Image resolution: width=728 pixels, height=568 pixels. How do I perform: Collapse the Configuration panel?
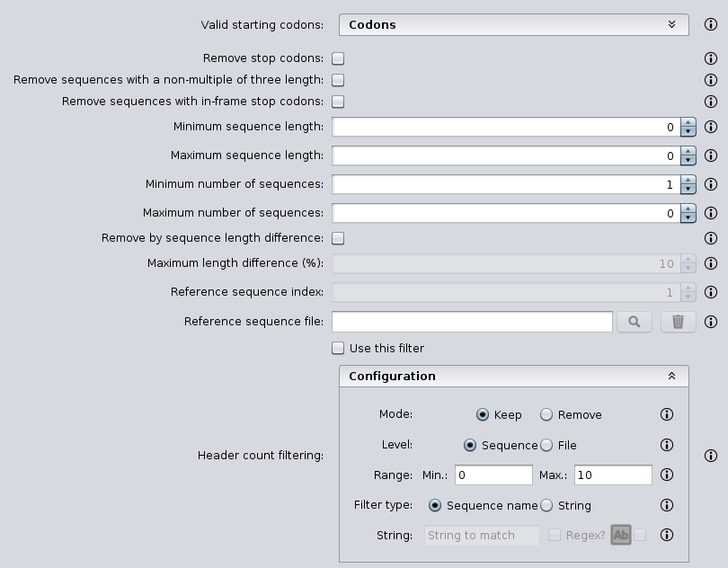coord(671,377)
